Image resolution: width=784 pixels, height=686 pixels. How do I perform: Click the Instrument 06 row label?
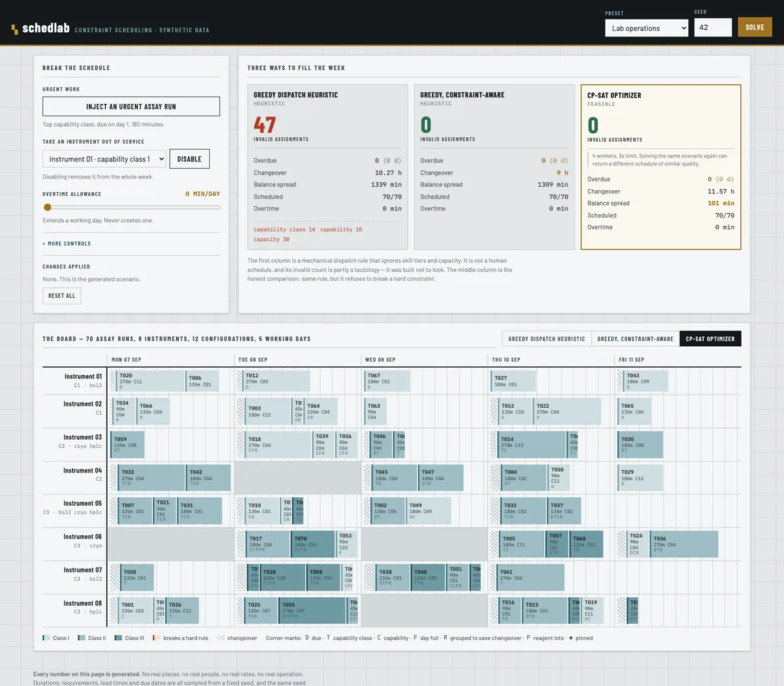coord(82,536)
